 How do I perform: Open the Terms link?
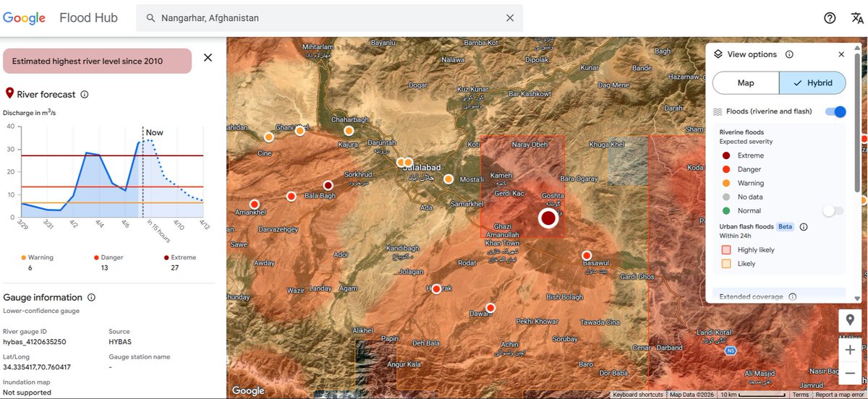[x=801, y=395]
